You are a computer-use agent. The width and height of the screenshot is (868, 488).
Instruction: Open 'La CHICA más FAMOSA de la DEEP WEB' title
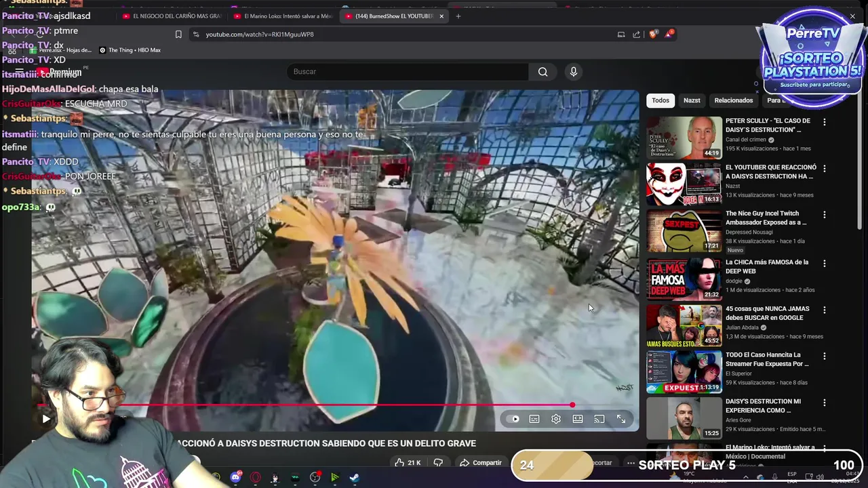pos(767,266)
